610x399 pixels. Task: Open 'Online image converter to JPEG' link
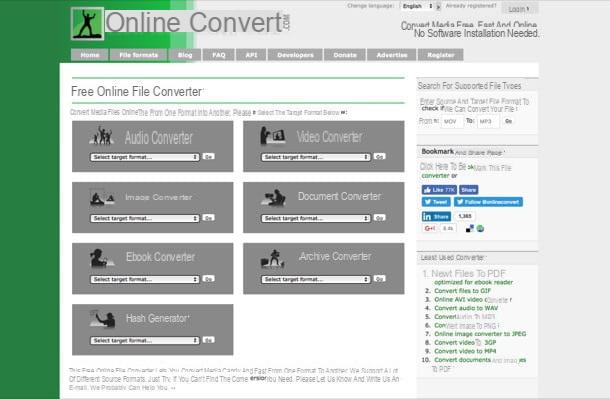tap(480, 334)
